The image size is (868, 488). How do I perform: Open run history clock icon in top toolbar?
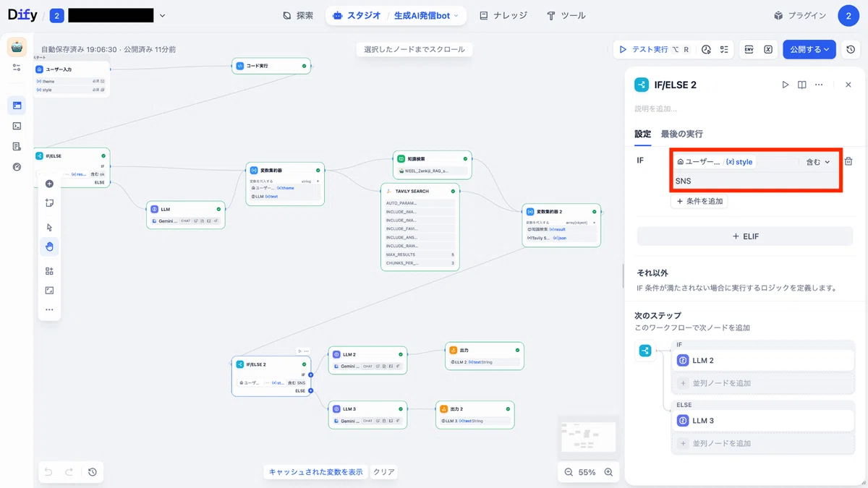(707, 50)
